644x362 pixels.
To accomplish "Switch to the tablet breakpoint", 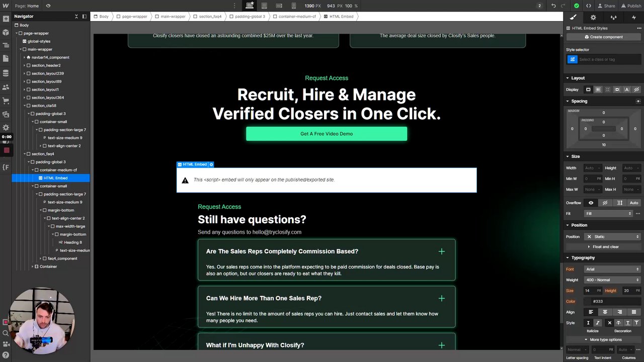I will point(264,6).
